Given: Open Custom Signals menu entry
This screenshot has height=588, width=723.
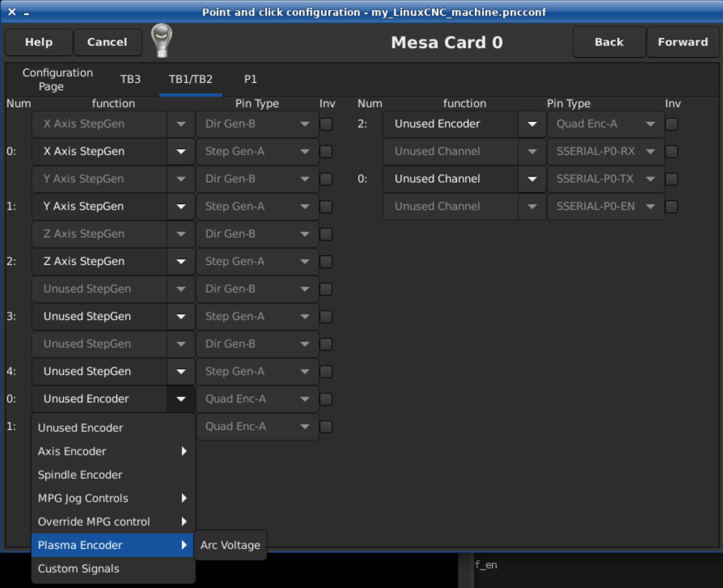Looking at the screenshot, I should pos(113,569).
